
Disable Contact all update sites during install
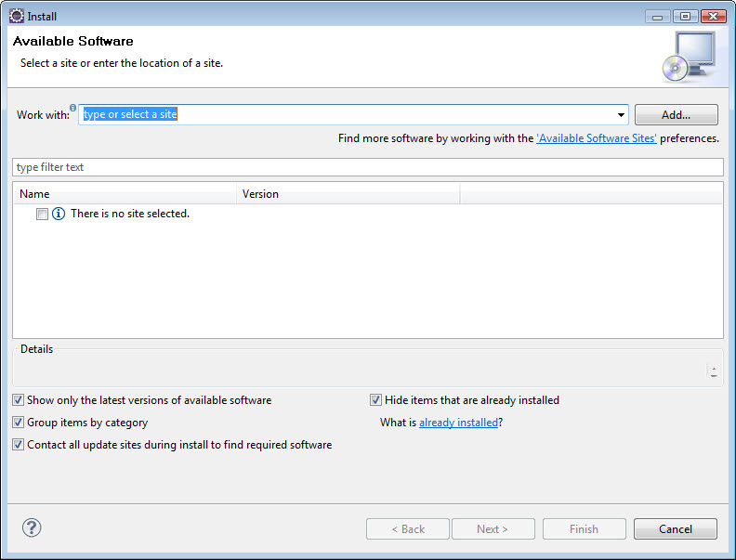(x=18, y=445)
